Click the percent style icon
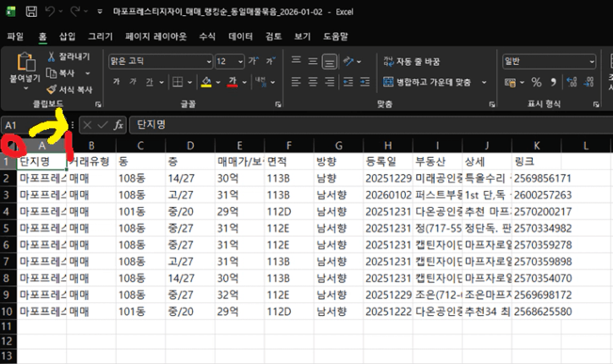 (x=535, y=82)
